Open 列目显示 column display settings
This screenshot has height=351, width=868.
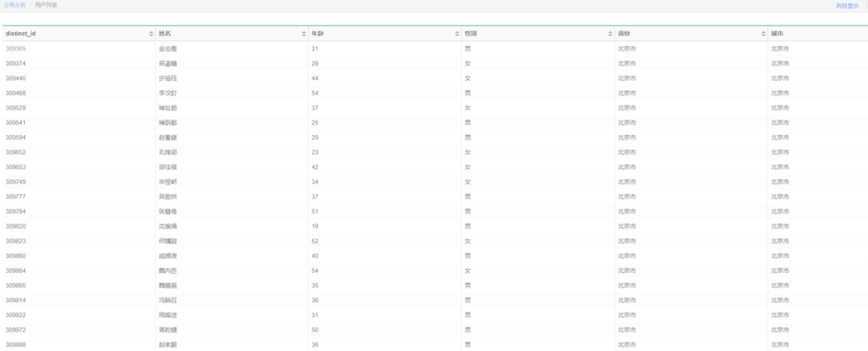click(x=847, y=6)
